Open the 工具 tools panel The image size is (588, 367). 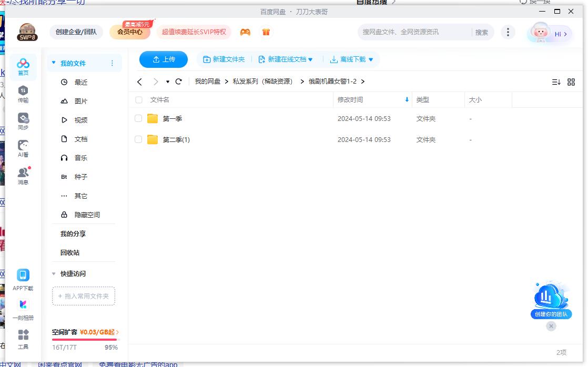(x=23, y=339)
